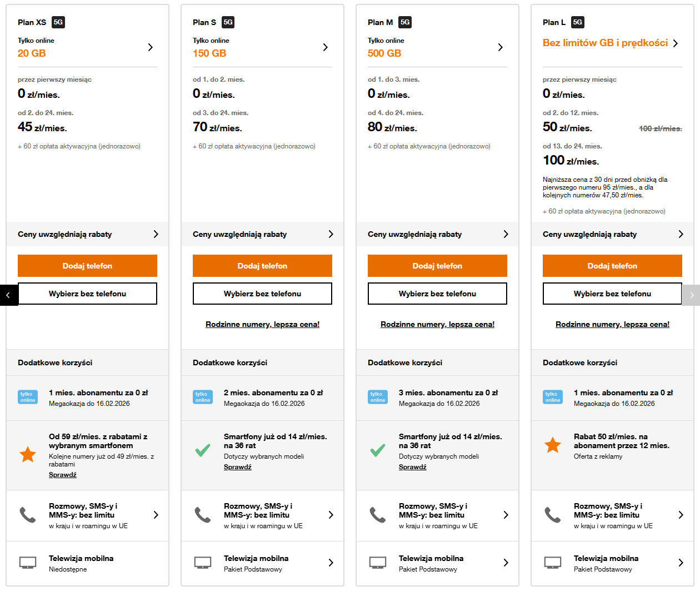The image size is (700, 591).
Task: Click the TV icon in Plan XS
Action: 28,563
